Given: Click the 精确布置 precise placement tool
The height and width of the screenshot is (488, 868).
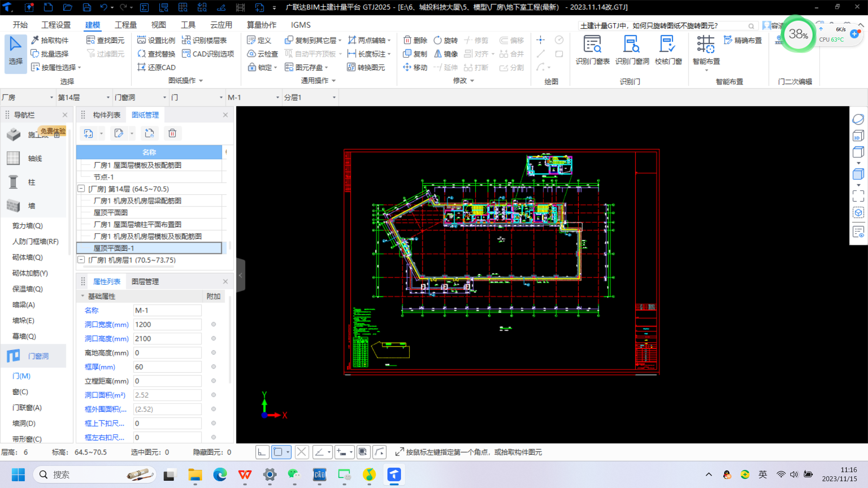Looking at the screenshot, I should (743, 40).
